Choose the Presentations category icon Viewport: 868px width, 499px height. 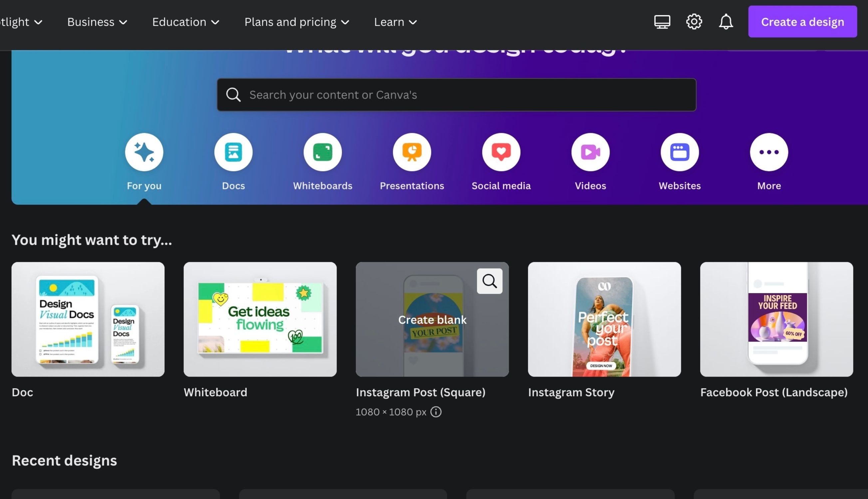[x=412, y=152]
